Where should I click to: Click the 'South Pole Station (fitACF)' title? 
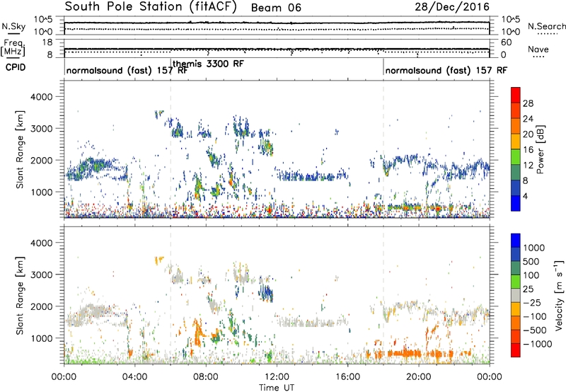point(151,6)
